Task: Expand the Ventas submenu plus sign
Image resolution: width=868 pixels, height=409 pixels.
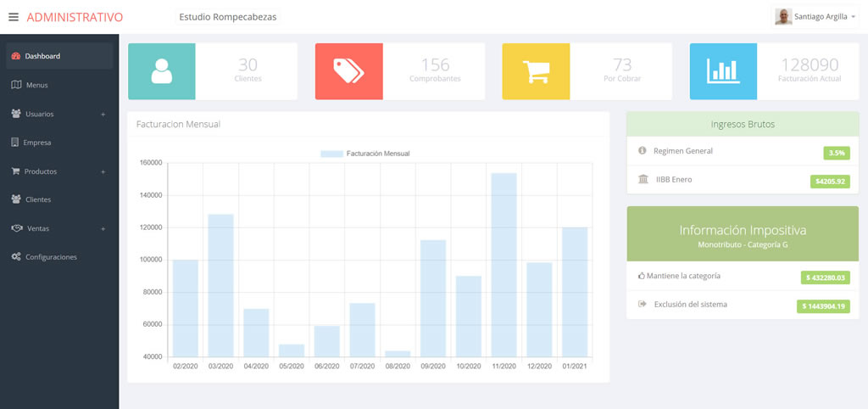Action: 103,229
